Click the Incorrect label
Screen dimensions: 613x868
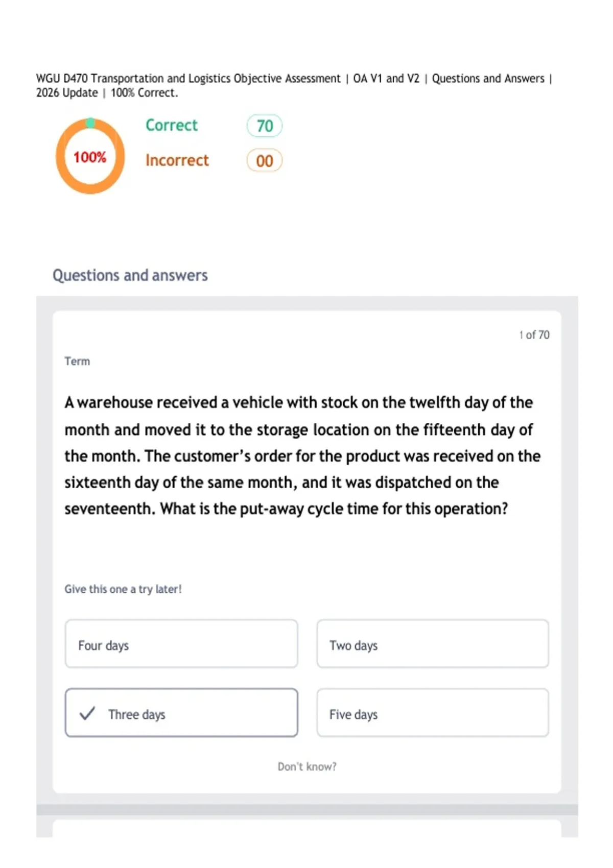tap(177, 160)
